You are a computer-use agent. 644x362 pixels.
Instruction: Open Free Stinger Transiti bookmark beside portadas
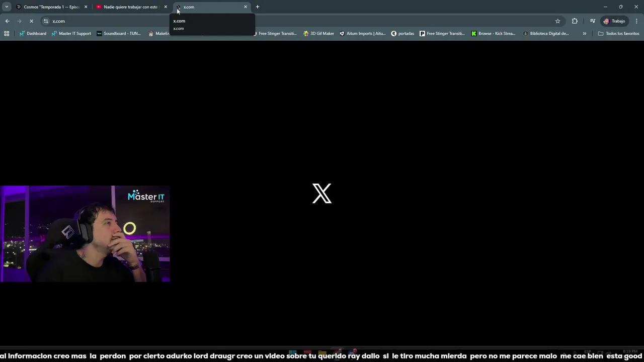(x=442, y=34)
